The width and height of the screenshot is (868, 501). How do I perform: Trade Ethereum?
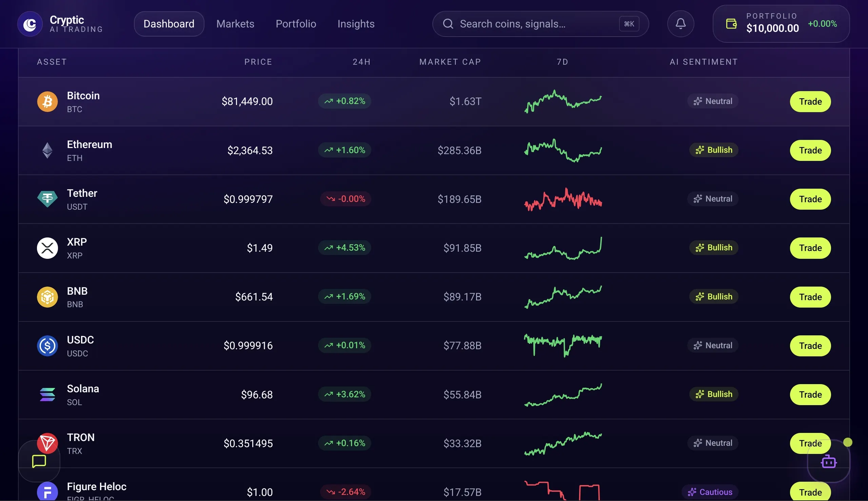pos(810,150)
